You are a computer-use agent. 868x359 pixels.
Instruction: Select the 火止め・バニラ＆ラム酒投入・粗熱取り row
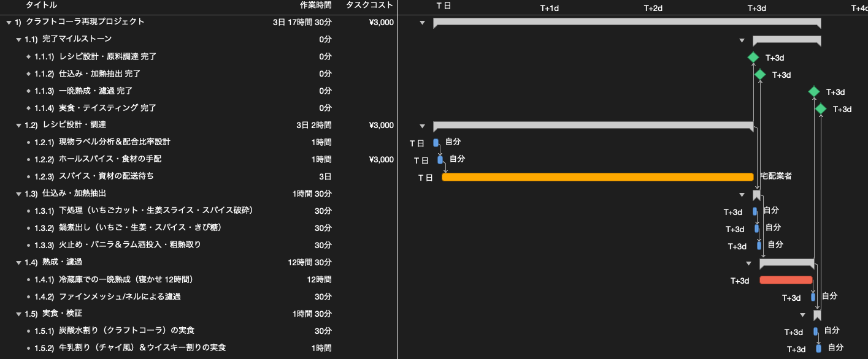pyautogui.click(x=199, y=245)
